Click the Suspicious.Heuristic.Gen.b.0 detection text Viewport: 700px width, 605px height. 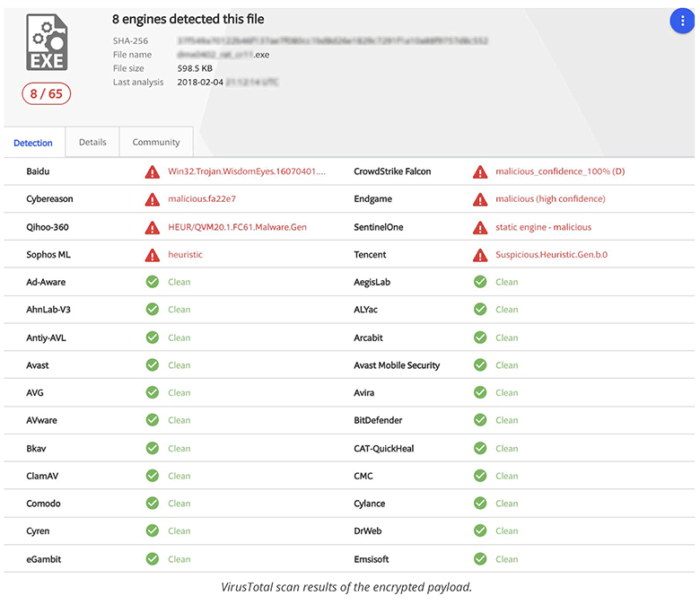[551, 255]
